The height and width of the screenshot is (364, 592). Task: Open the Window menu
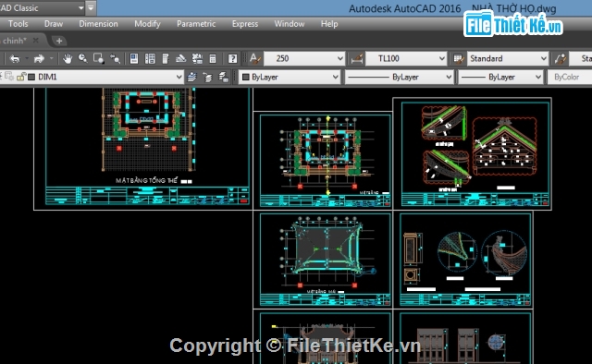point(290,24)
